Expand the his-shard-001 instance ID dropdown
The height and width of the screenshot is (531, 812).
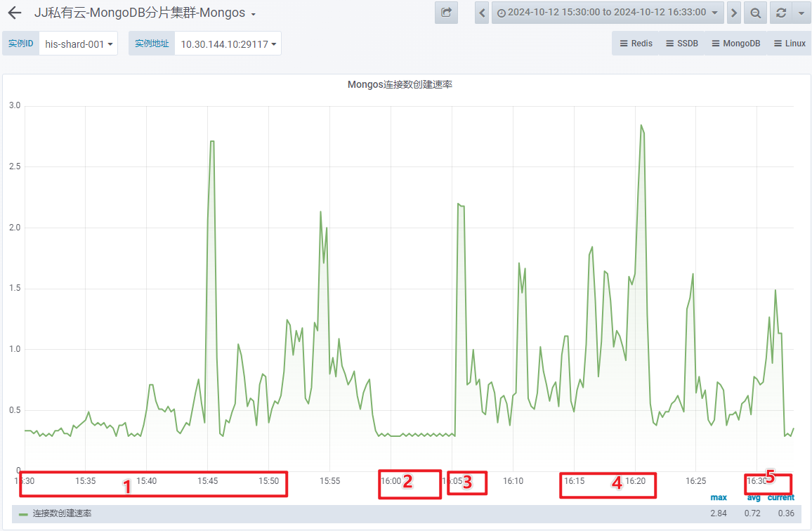pos(79,44)
